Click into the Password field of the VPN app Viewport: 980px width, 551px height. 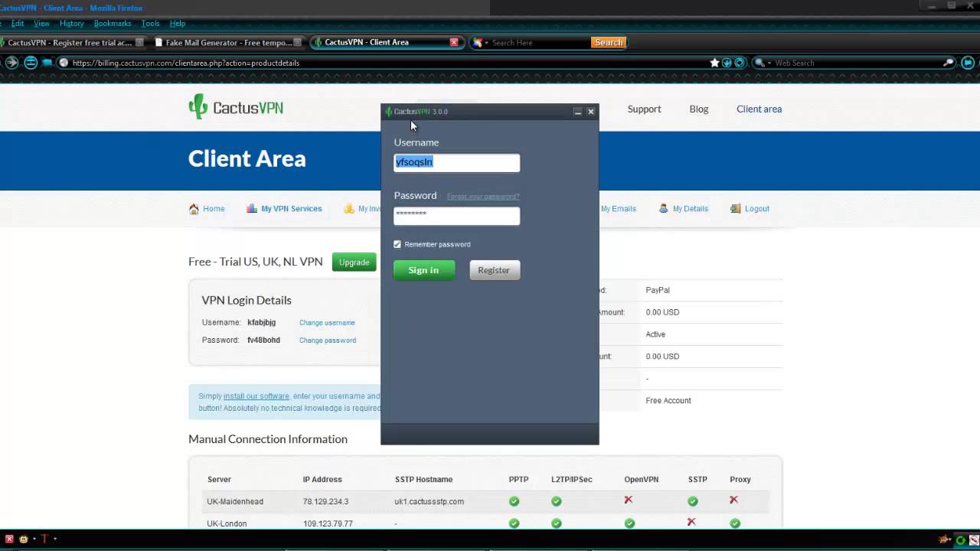(x=457, y=216)
